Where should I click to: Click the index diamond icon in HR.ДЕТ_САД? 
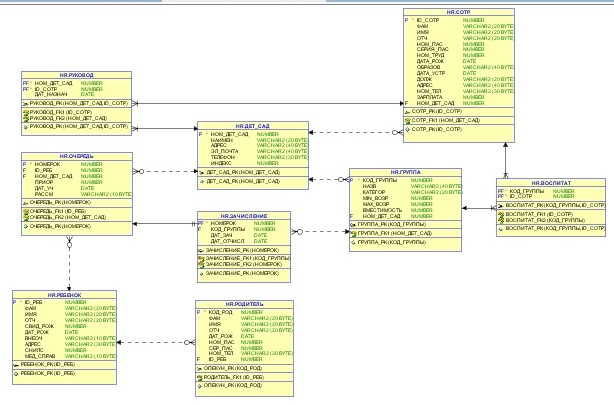[x=202, y=182]
